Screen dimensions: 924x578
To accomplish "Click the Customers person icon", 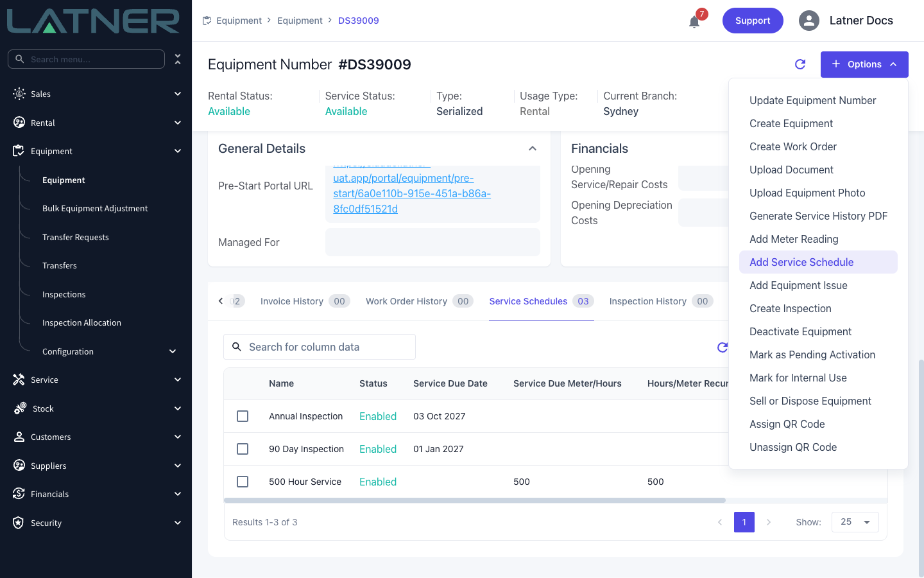I will 19,437.
